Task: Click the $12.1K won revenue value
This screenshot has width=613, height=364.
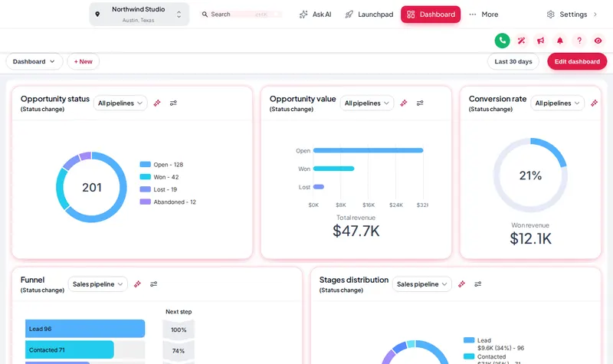Action: [530, 238]
